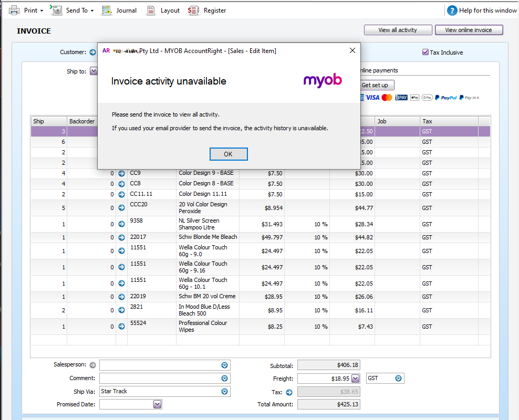
Task: Click the Print toolbar icon
Action: click(15, 10)
